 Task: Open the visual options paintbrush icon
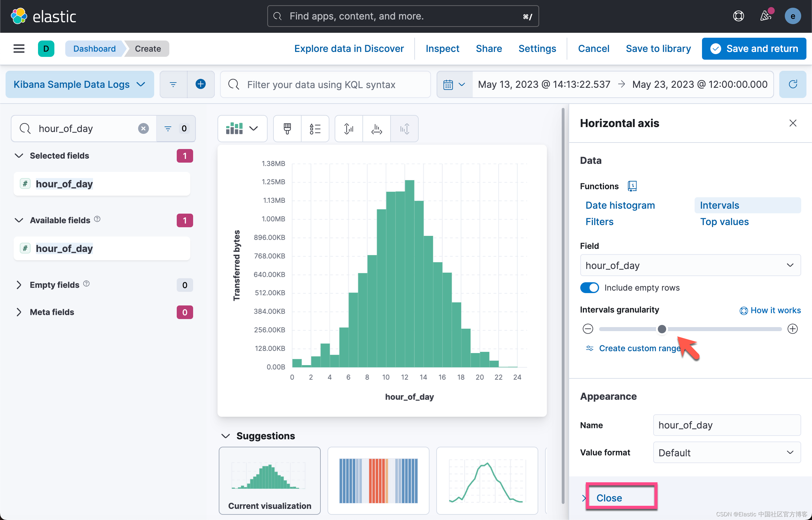tap(287, 128)
